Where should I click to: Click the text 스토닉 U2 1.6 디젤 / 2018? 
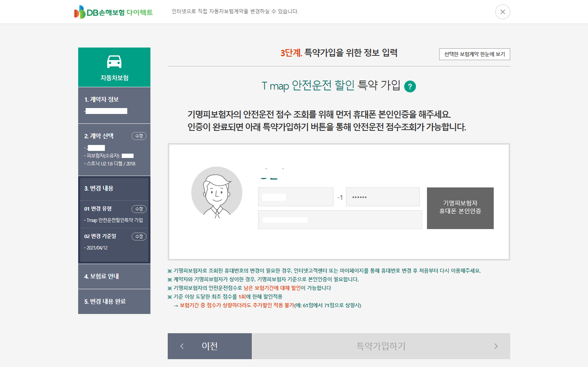pyautogui.click(x=111, y=164)
